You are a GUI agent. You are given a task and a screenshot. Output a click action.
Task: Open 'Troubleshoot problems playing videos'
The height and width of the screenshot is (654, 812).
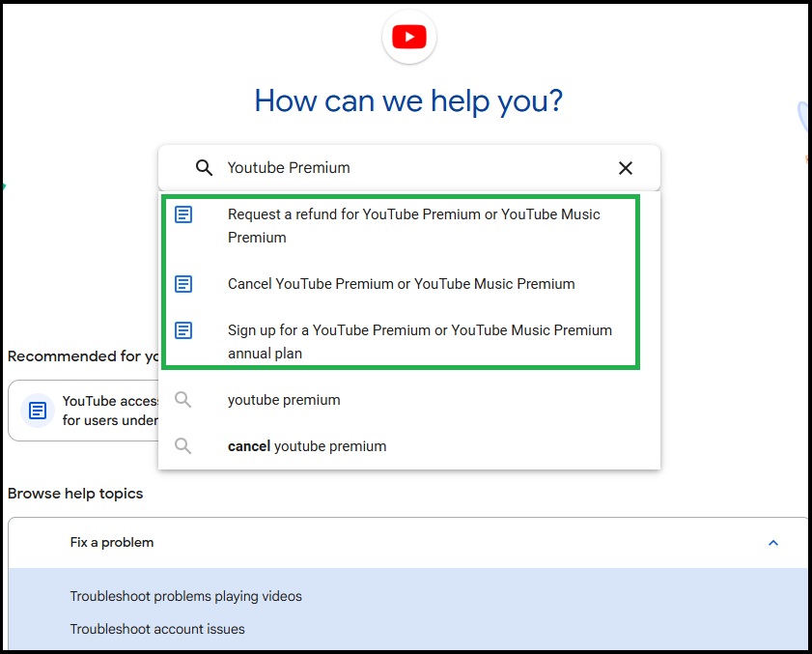point(186,596)
